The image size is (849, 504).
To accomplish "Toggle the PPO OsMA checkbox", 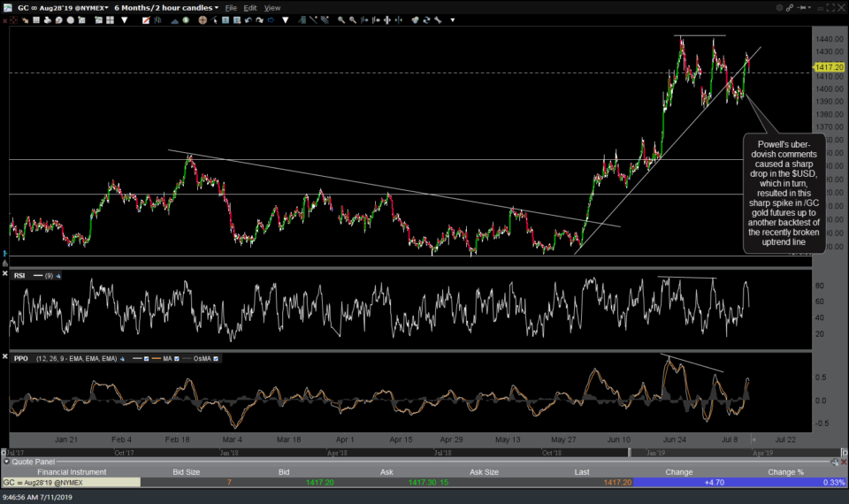I will tap(216, 358).
